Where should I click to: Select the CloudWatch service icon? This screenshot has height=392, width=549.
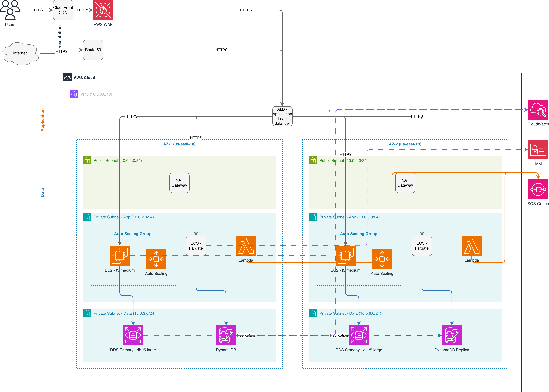click(538, 110)
